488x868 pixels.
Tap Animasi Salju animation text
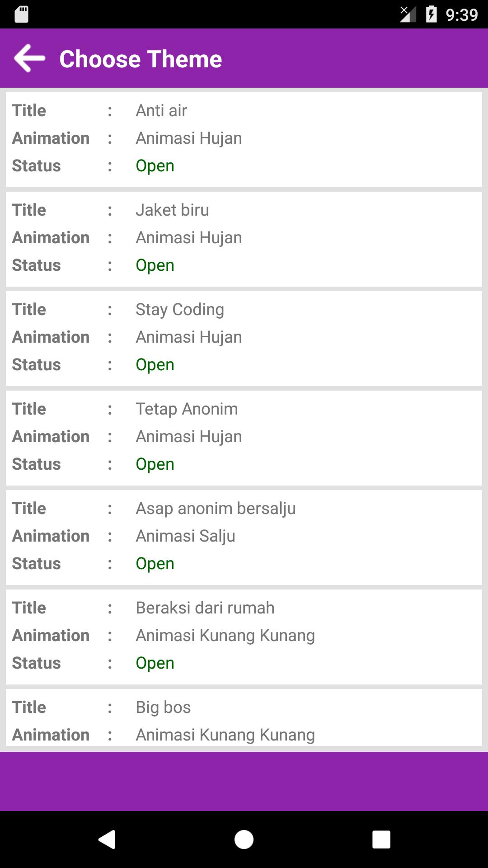click(x=185, y=536)
